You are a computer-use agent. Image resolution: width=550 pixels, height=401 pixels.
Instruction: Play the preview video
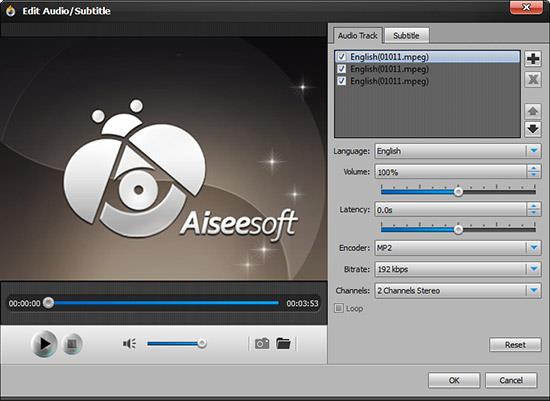click(x=44, y=343)
